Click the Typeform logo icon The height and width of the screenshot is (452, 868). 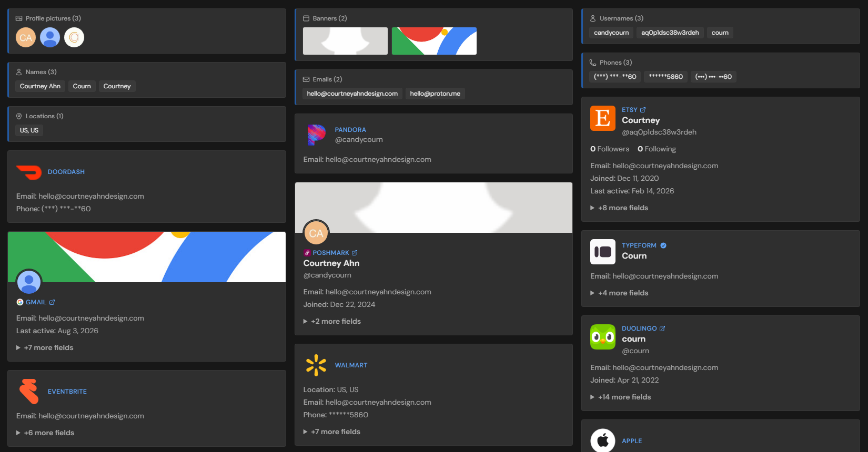point(603,252)
